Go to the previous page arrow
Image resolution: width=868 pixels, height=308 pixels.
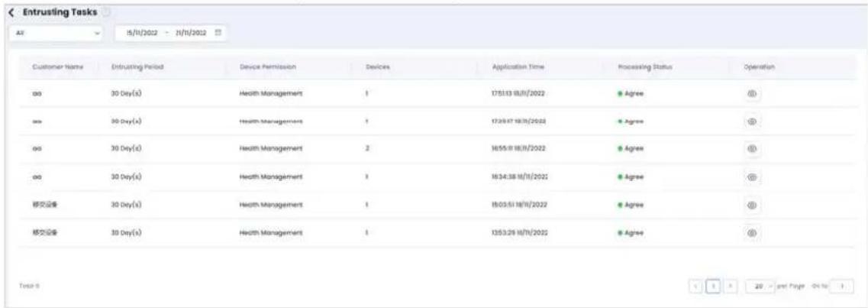tap(695, 286)
